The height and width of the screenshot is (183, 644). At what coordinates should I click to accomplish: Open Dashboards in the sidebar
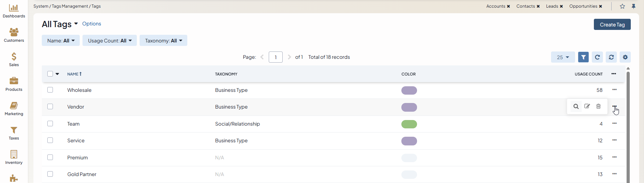[x=14, y=11]
